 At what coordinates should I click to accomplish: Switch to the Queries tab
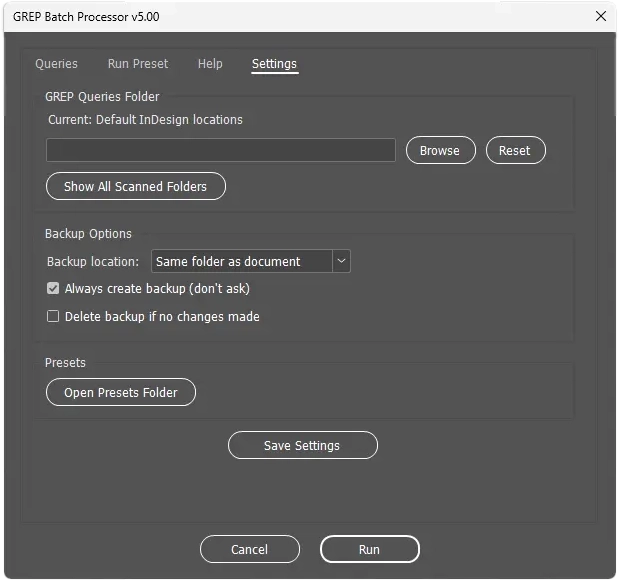(x=56, y=64)
